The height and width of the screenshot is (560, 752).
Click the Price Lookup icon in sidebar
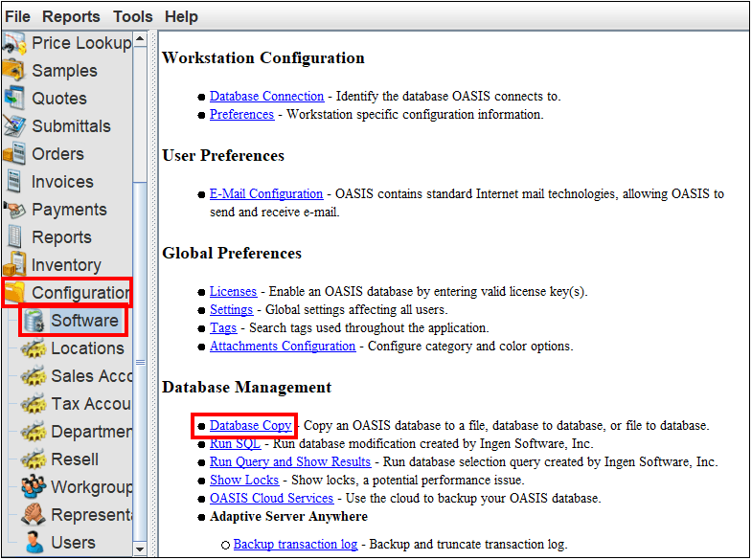click(x=13, y=43)
